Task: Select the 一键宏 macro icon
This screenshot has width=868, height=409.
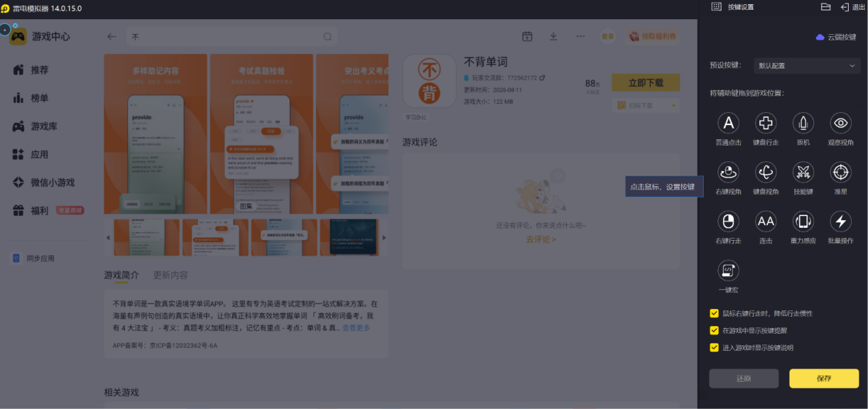Action: 728,270
